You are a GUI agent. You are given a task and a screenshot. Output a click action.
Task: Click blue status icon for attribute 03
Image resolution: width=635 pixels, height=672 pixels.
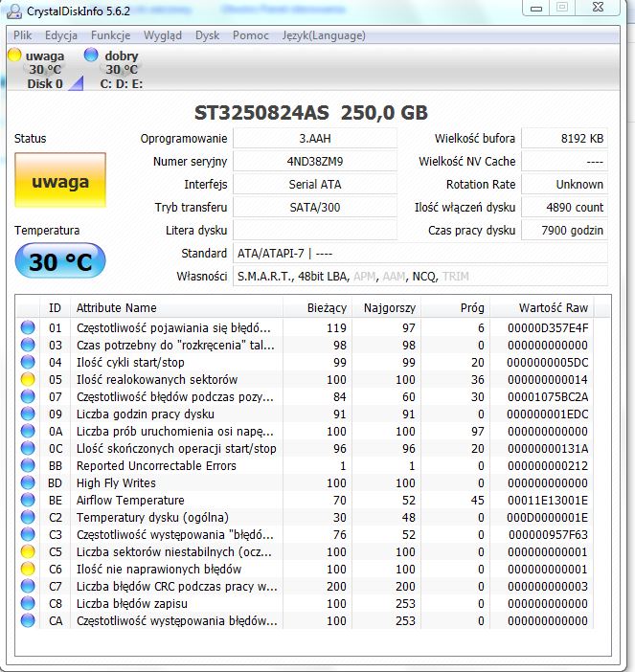[28, 345]
